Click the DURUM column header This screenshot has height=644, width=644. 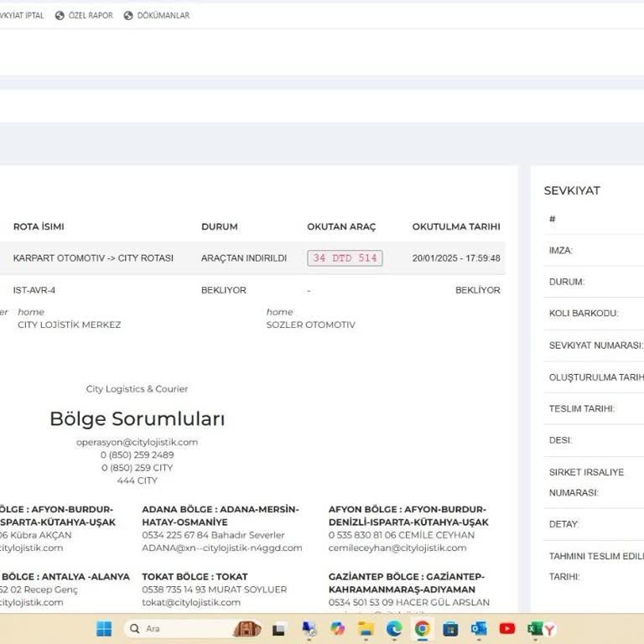[x=220, y=226]
